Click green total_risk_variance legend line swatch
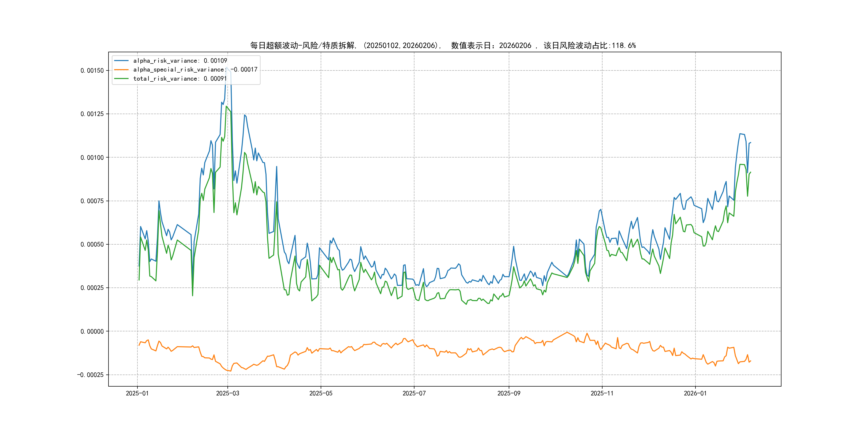 point(121,78)
